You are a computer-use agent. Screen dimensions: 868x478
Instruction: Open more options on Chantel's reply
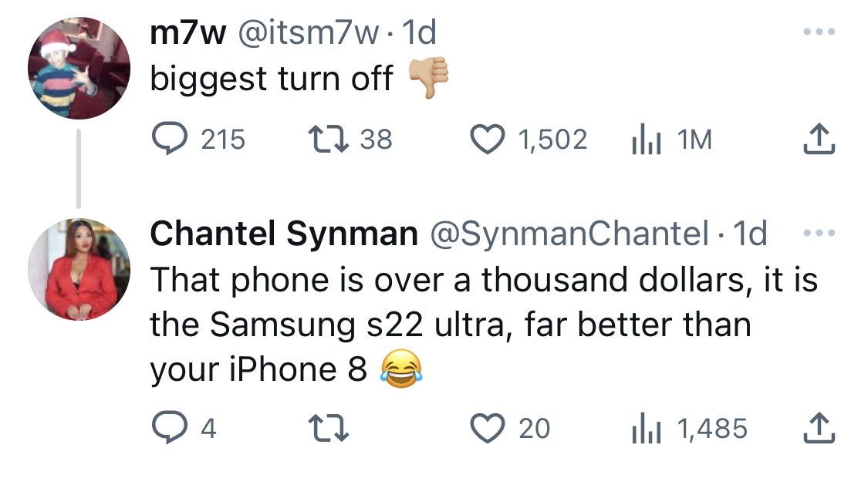pos(819,233)
